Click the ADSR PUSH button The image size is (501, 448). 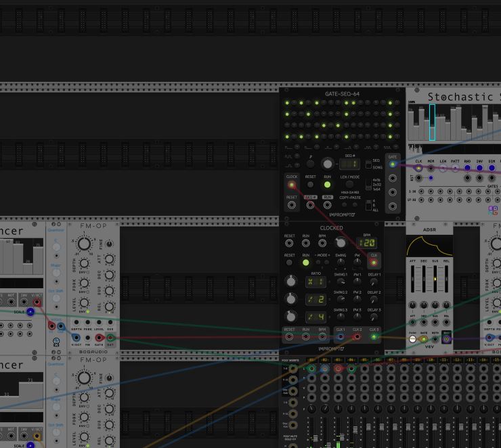[x=412, y=339]
